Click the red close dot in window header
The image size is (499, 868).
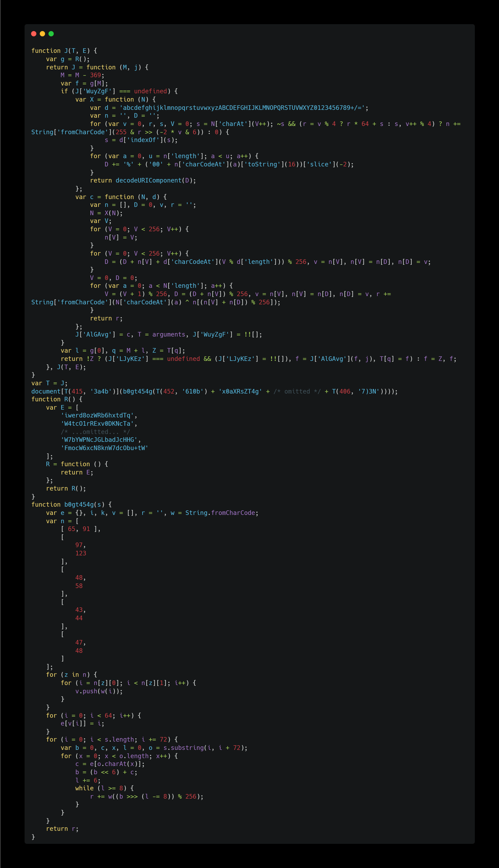pos(33,34)
